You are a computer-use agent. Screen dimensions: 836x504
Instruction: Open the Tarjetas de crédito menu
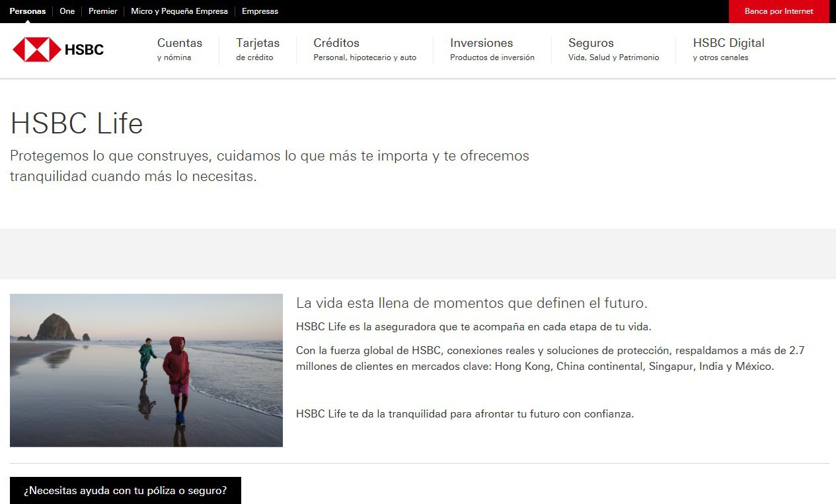point(258,50)
